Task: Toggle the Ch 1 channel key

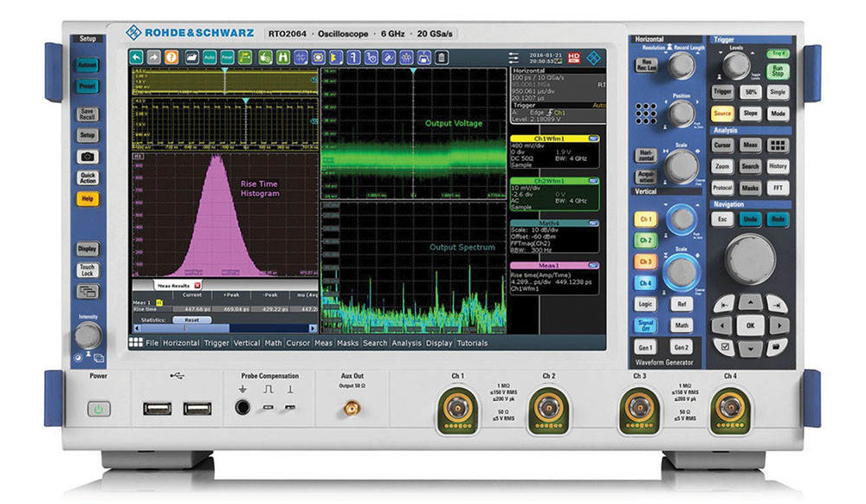Action: click(645, 219)
